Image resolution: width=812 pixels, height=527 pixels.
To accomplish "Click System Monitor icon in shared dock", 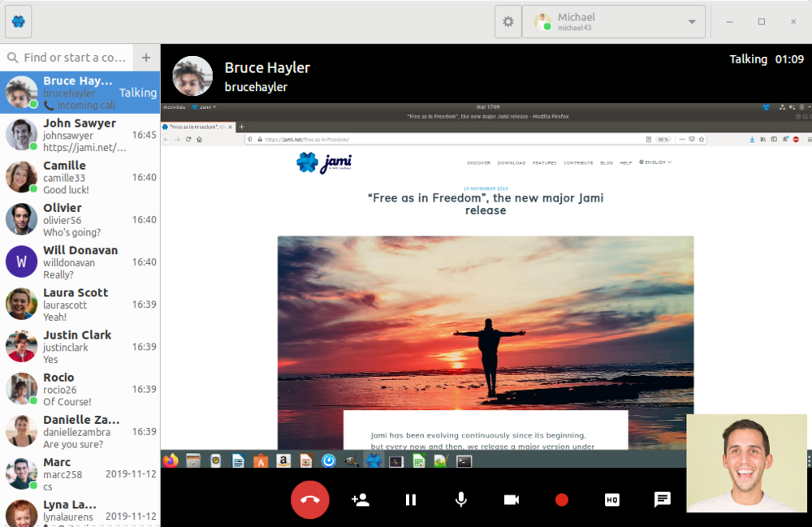I will (396, 460).
